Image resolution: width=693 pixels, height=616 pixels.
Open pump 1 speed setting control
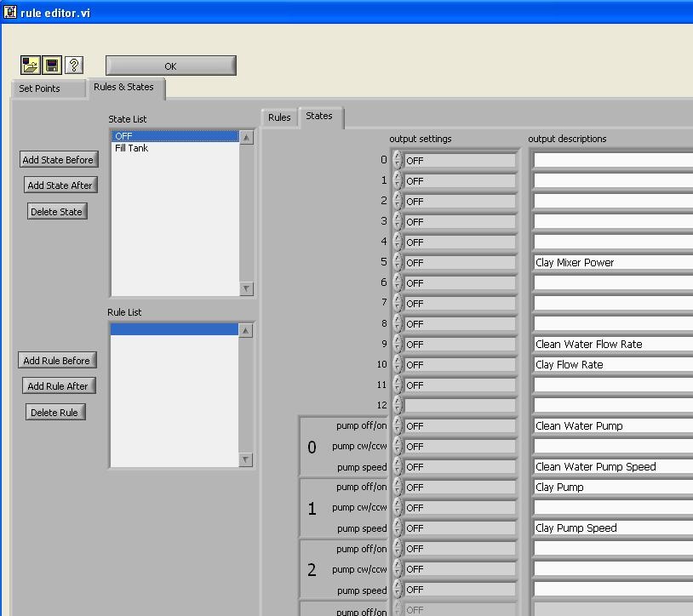coord(460,528)
